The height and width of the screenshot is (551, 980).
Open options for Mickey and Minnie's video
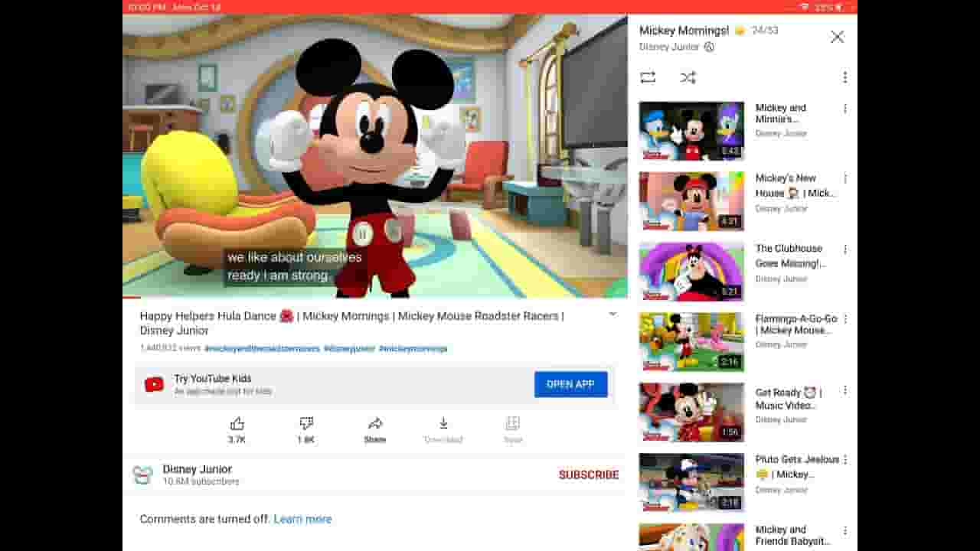844,109
